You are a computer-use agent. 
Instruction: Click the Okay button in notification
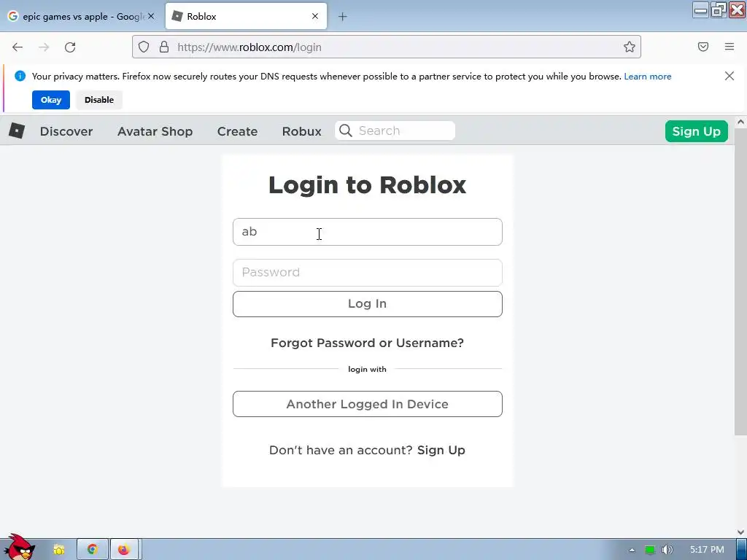point(51,99)
